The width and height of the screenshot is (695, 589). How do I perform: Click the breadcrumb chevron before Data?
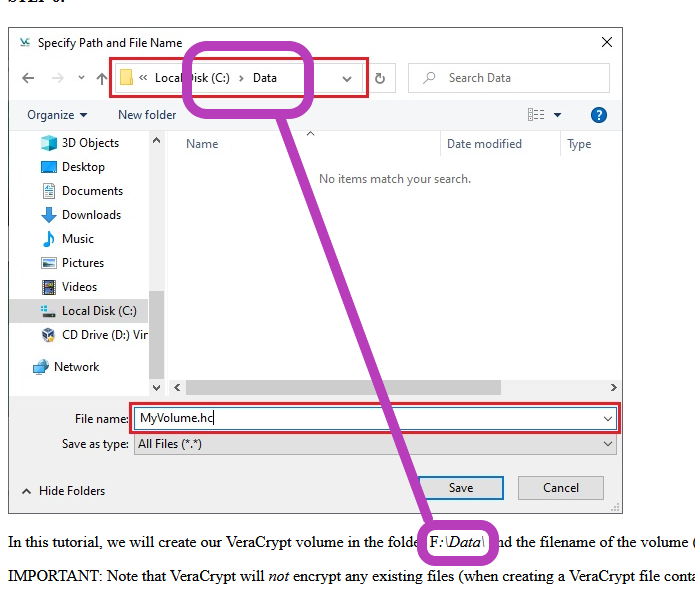241,78
